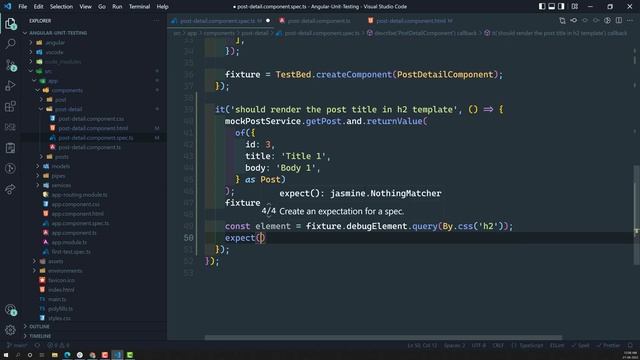Open changes icon in editor toolbar

(x=562, y=20)
